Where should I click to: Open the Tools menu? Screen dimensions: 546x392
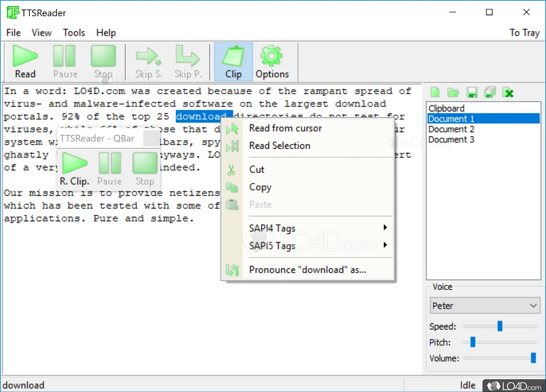[x=74, y=33]
